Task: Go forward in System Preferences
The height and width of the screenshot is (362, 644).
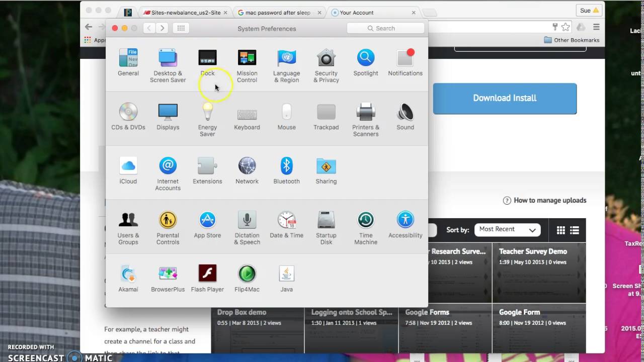Action: click(x=162, y=28)
